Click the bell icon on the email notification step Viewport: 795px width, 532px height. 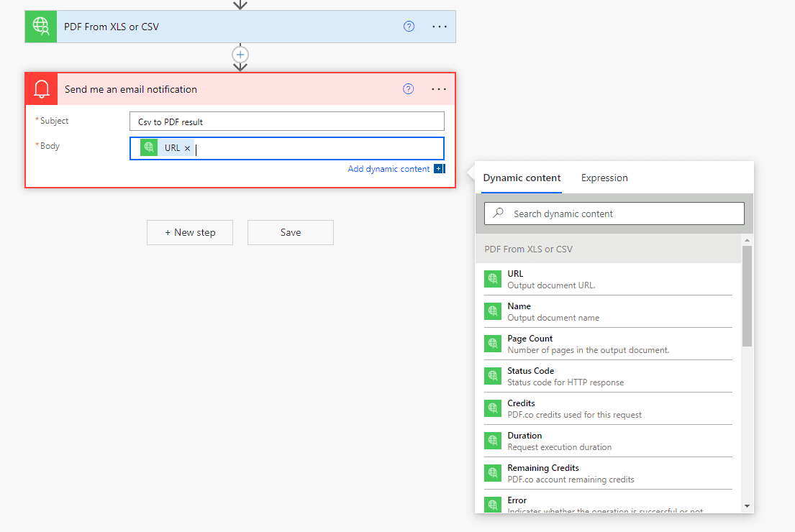(41, 88)
